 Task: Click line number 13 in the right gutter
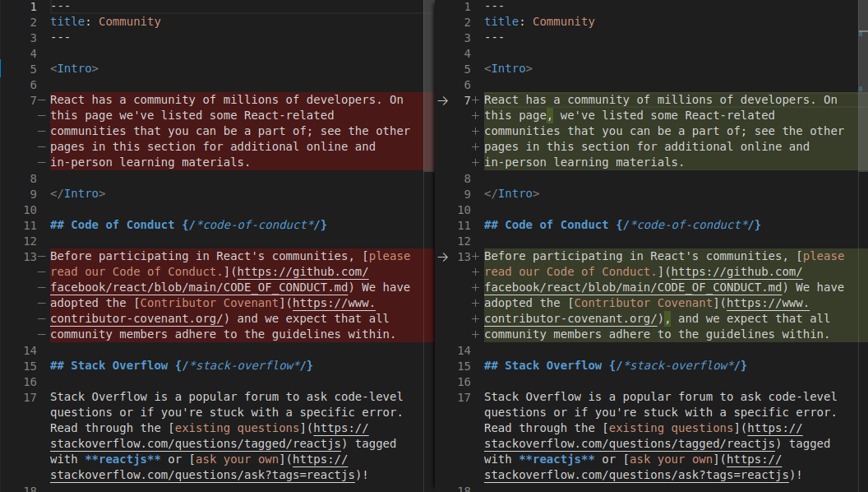[464, 257]
